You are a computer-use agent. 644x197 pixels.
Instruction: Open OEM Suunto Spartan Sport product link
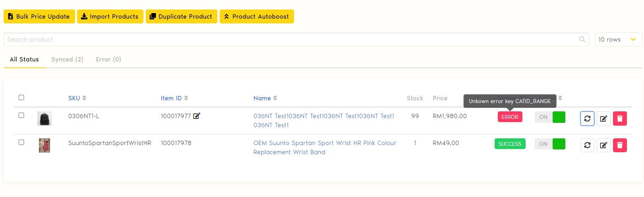click(325, 143)
